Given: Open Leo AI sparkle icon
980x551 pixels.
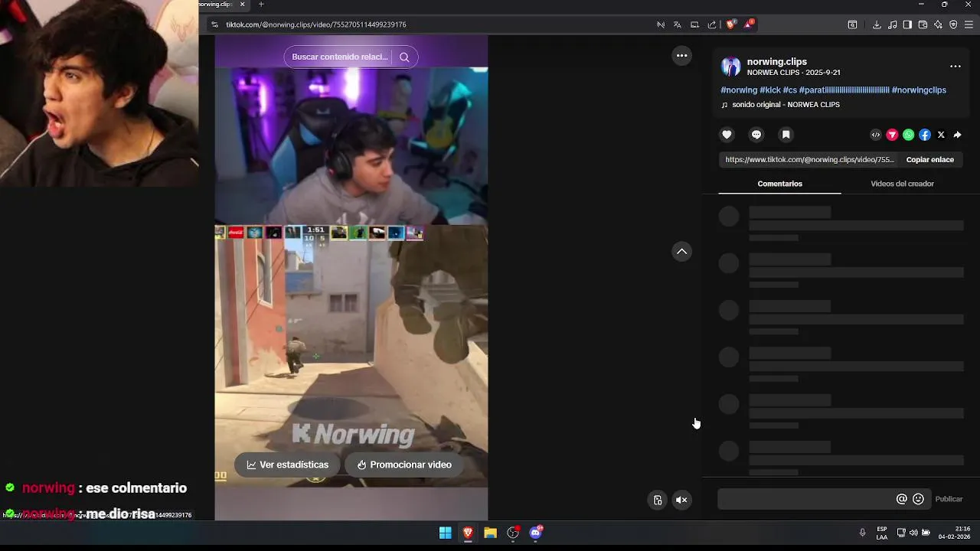Looking at the screenshot, I should tap(938, 24).
